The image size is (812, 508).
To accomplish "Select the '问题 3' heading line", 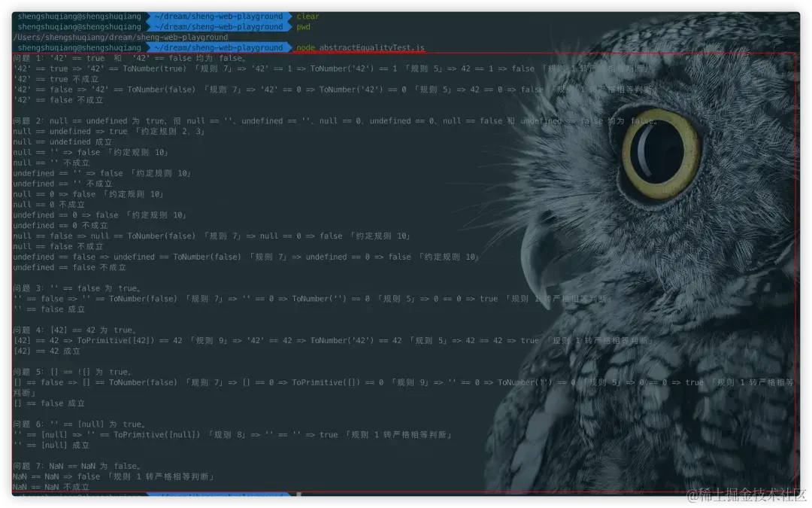I will click(x=77, y=288).
